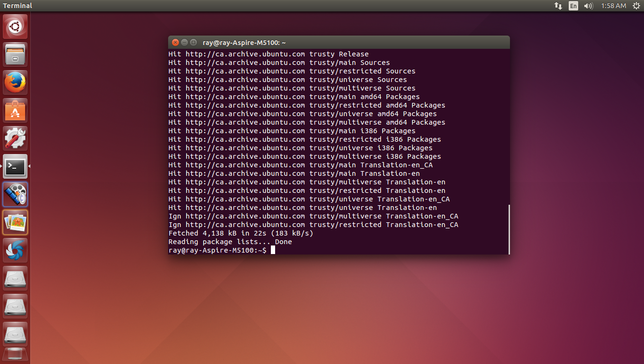Click 'Hit trusty/universe Translation-en' line
Screen dimensions: 644x364
[x=303, y=208]
